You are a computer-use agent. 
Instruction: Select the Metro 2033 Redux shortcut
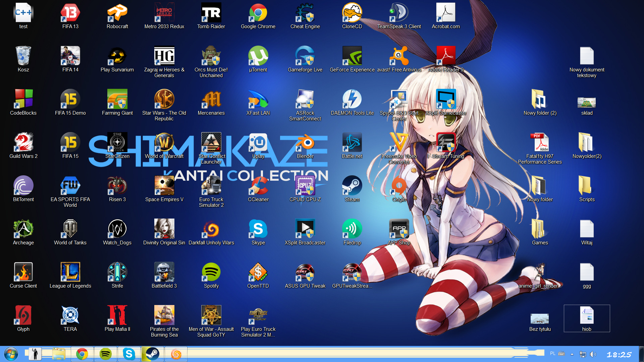tap(164, 16)
